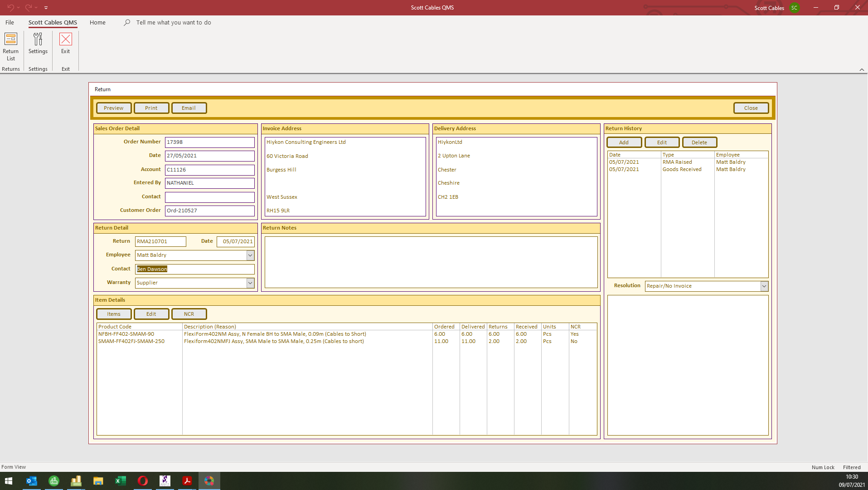
Task: Open the Return List ribbon icon
Action: (10, 46)
